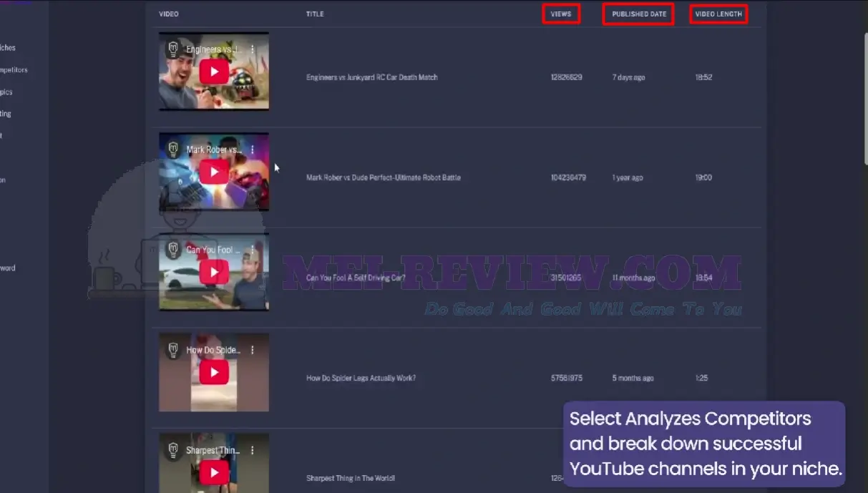Open the 'Engineers vs...' overlay title link
Image resolution: width=868 pixels, height=493 pixels.
coord(214,49)
